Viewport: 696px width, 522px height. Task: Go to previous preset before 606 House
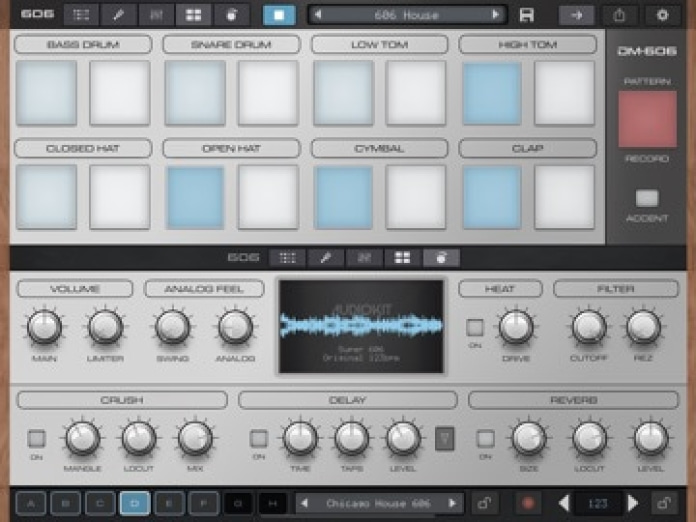coord(318,15)
